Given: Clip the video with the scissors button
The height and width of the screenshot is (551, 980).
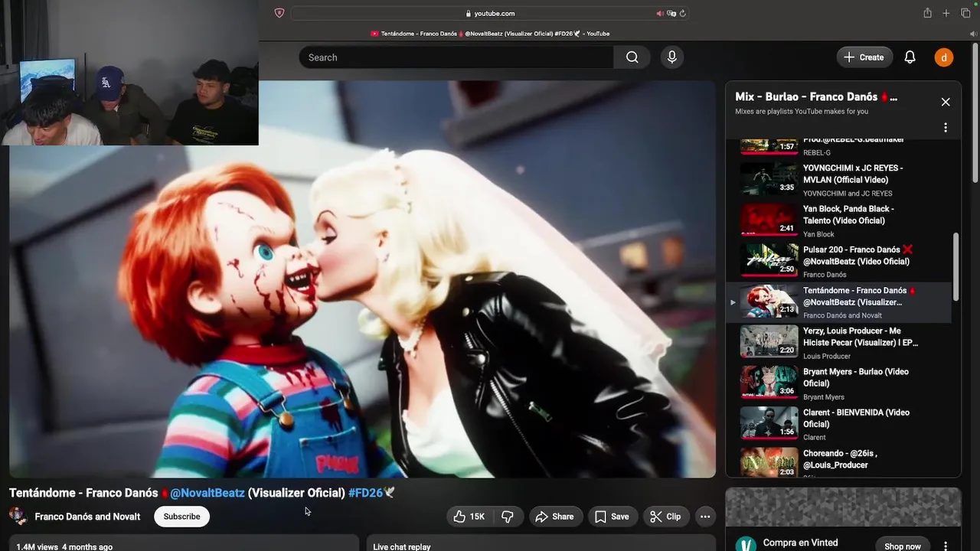Looking at the screenshot, I should pyautogui.click(x=665, y=517).
